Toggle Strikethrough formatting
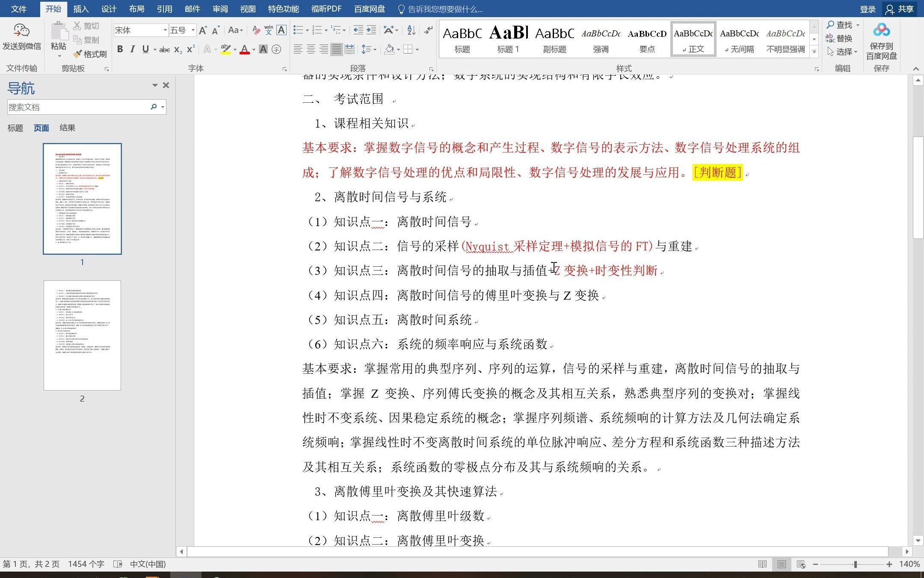 (x=165, y=50)
